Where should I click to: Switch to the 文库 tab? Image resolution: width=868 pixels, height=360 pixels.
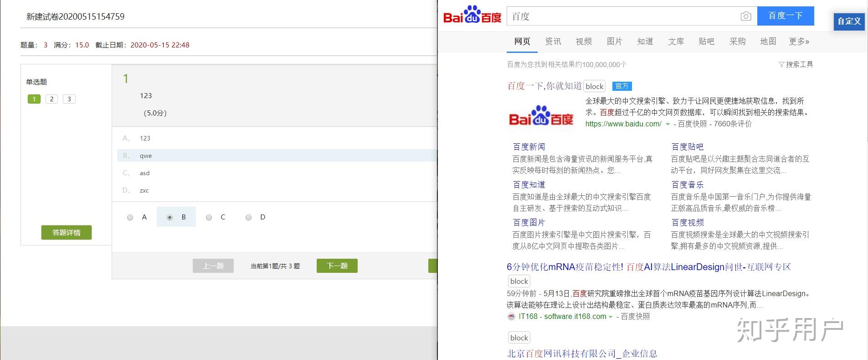676,42
